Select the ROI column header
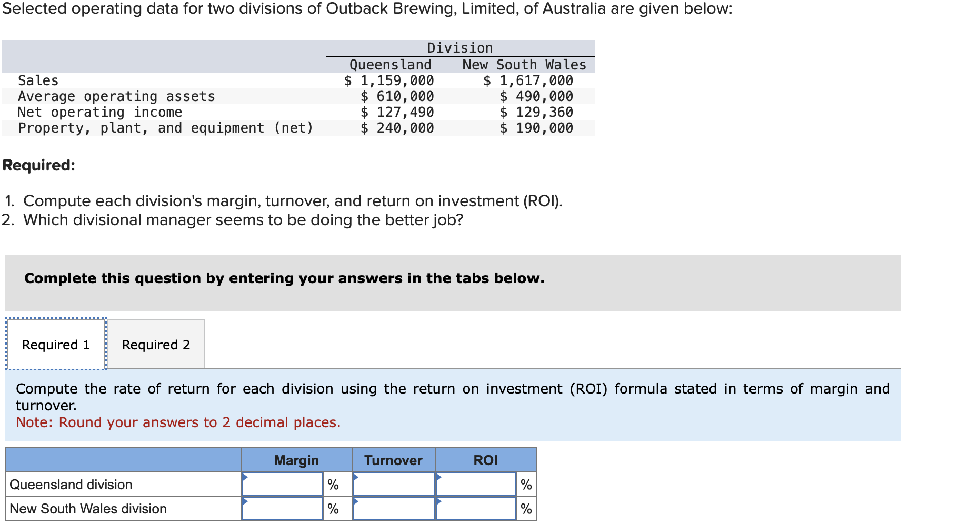Image resolution: width=980 pixels, height=524 pixels. pyautogui.click(x=485, y=460)
